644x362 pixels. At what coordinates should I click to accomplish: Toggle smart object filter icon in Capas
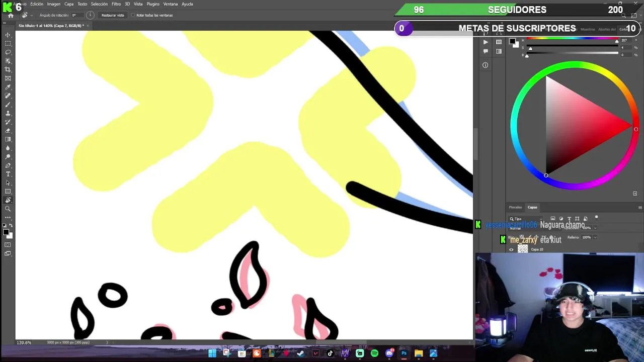point(585,219)
